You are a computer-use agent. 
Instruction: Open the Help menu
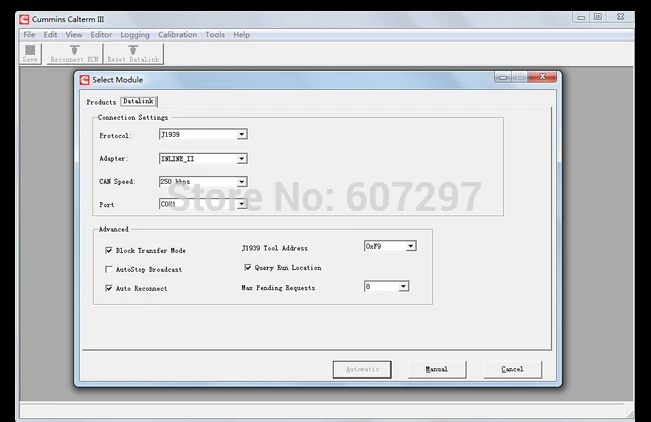tap(242, 35)
